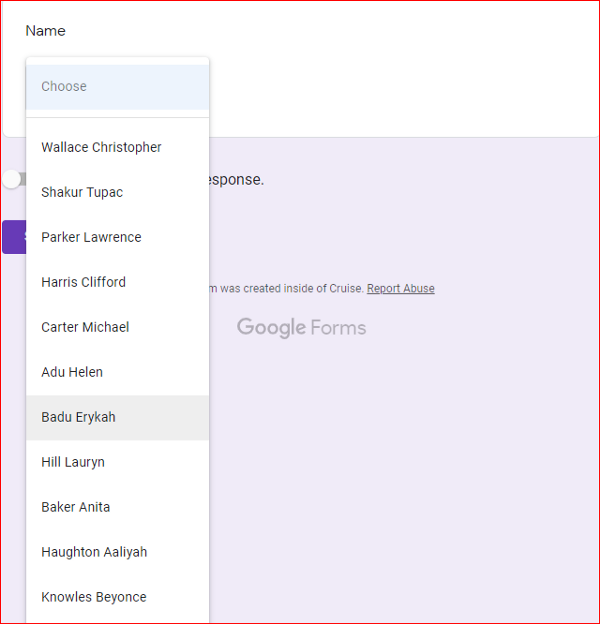Choose Baker Anita entry

click(x=117, y=507)
